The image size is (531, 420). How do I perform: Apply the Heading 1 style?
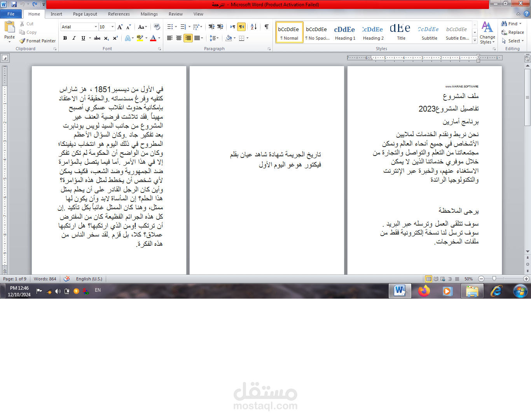pyautogui.click(x=345, y=32)
